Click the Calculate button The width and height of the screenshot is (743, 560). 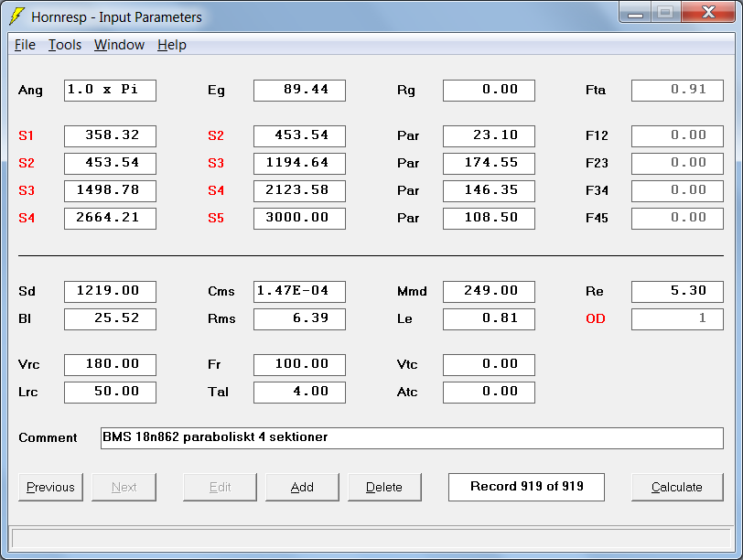[x=677, y=487]
